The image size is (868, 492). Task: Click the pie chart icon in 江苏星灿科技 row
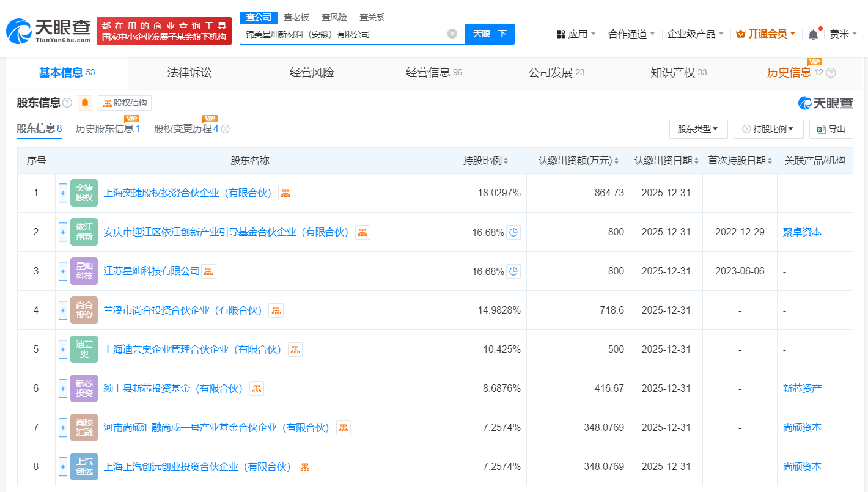513,271
